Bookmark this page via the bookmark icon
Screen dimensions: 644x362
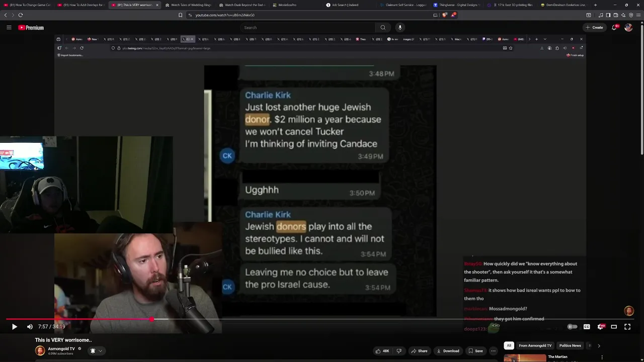point(180,15)
